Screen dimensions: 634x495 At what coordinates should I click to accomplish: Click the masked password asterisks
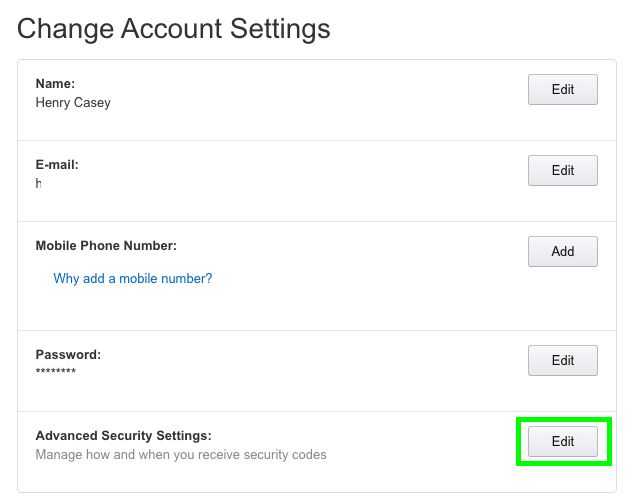click(x=55, y=373)
